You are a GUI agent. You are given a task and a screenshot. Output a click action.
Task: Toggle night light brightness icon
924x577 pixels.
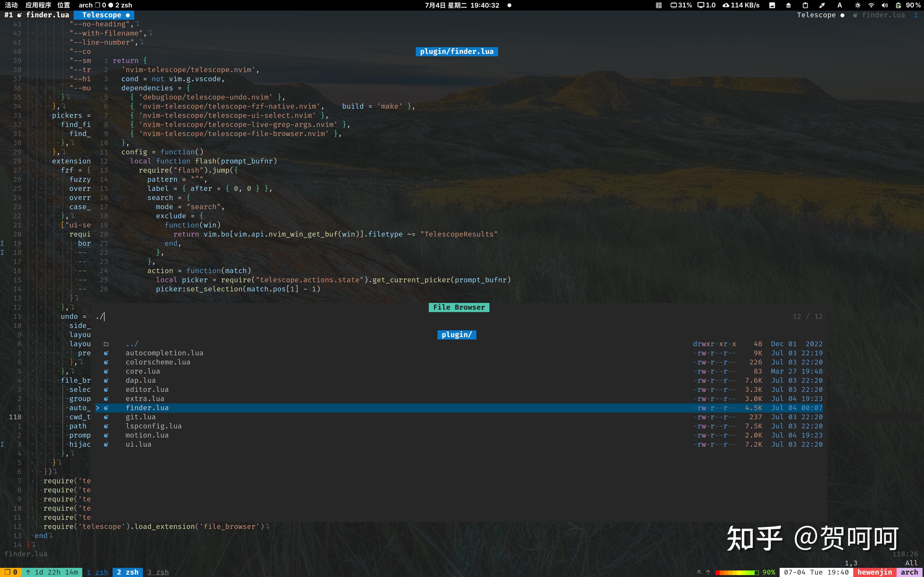coord(858,5)
